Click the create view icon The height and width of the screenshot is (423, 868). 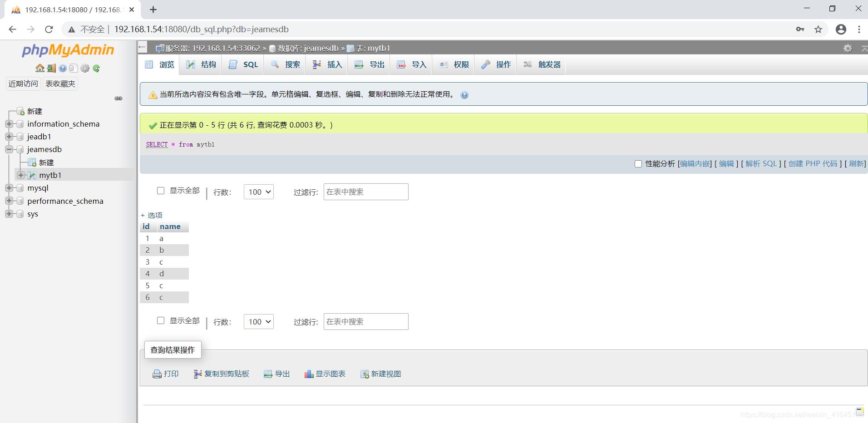tap(365, 374)
